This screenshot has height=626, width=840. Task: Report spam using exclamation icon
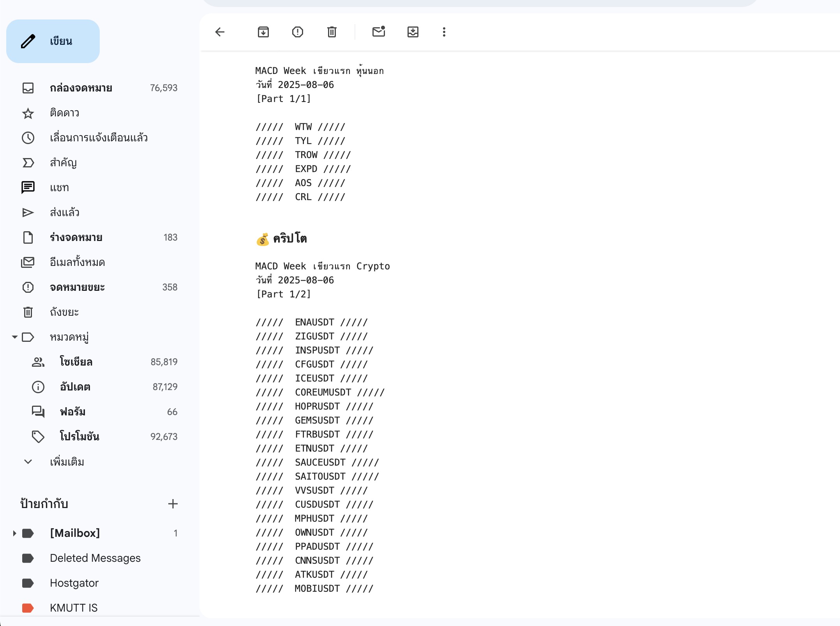point(298,32)
